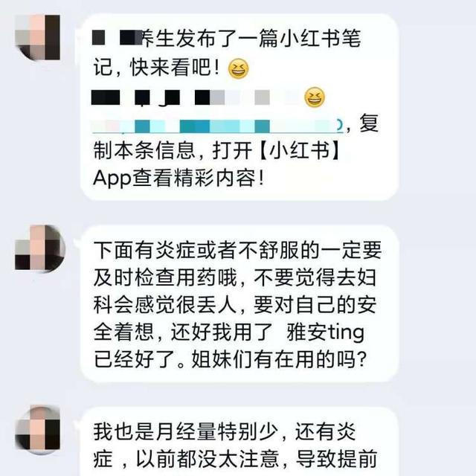Tap the text 下面有炎症或者不舒服的
Screen dimensions: 476x476
(x=207, y=251)
